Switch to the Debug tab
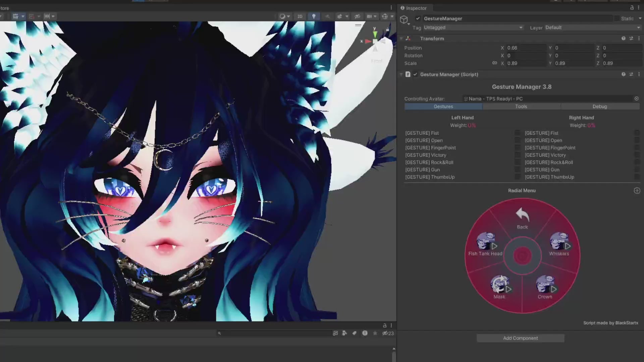644x362 pixels. point(600,107)
